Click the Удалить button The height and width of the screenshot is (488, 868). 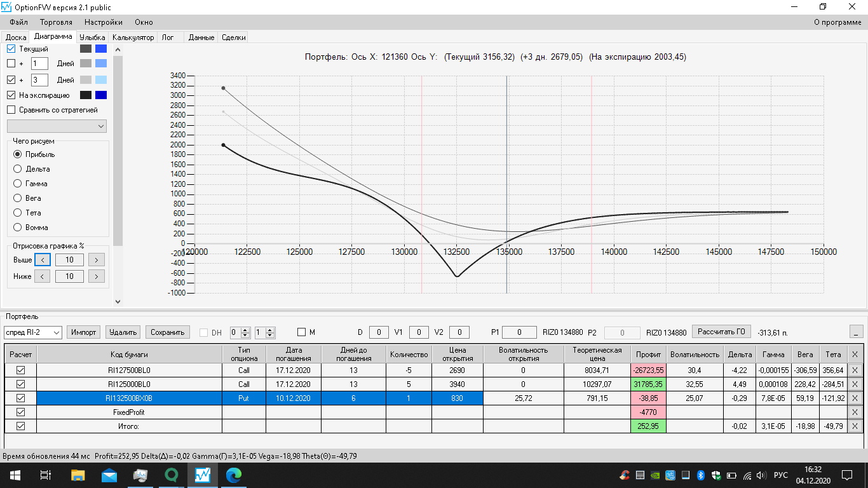click(x=123, y=332)
